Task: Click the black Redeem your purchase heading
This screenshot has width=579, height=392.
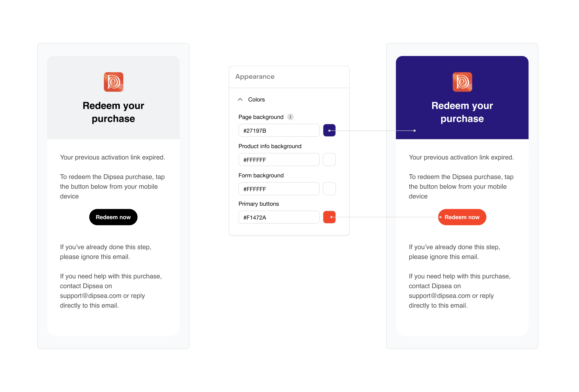Action: pos(113,112)
